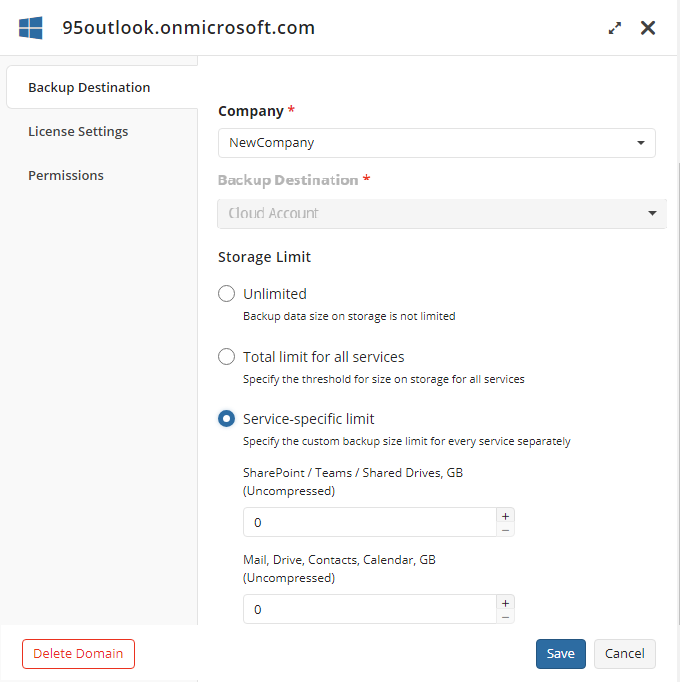The image size is (680, 682).
Task: Click the Windows logo icon in header
Action: [x=31, y=28]
